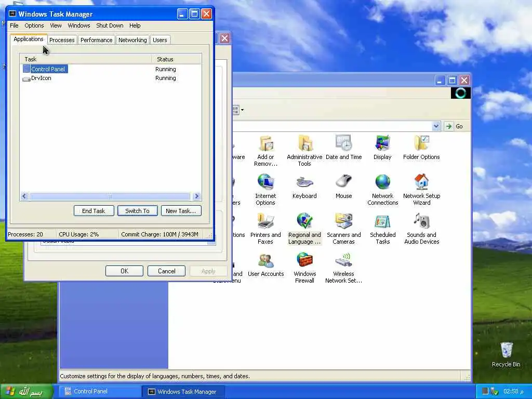Viewport: 532px width, 399px height.
Task: Open the Mouse settings icon
Action: (344, 187)
